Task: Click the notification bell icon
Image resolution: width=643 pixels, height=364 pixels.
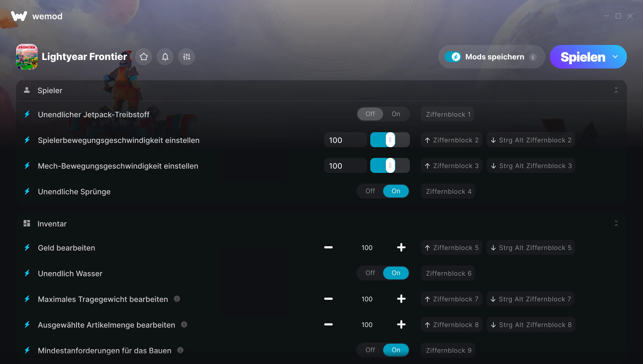Action: (165, 57)
